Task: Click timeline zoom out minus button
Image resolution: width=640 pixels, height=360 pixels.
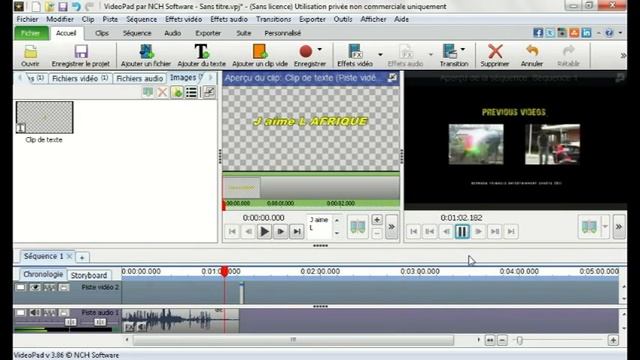Action: coord(502,340)
